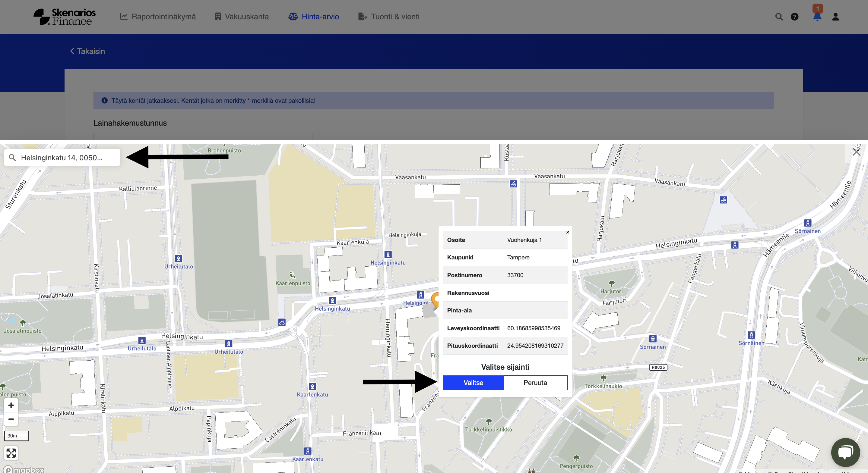Open notifications bell icon

817,17
